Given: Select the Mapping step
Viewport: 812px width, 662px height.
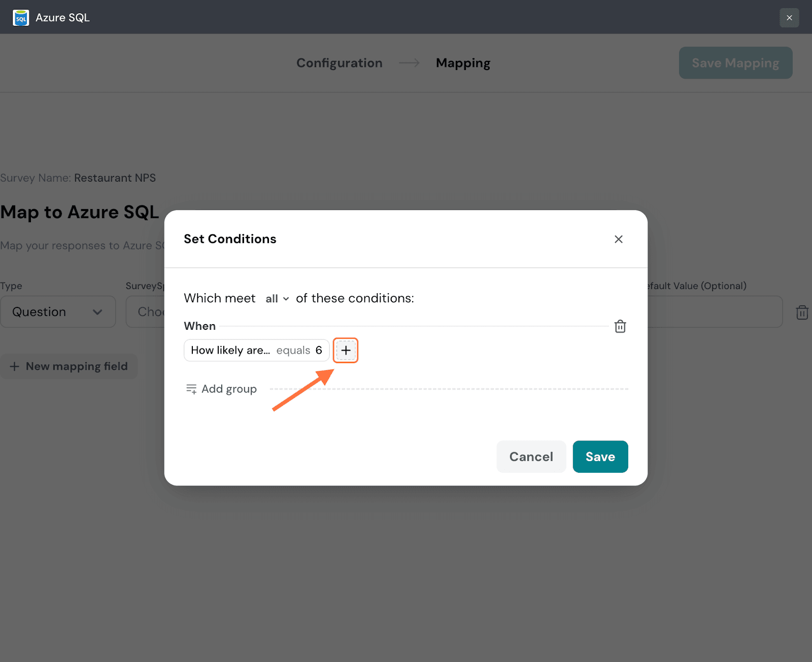Looking at the screenshot, I should tap(463, 63).
